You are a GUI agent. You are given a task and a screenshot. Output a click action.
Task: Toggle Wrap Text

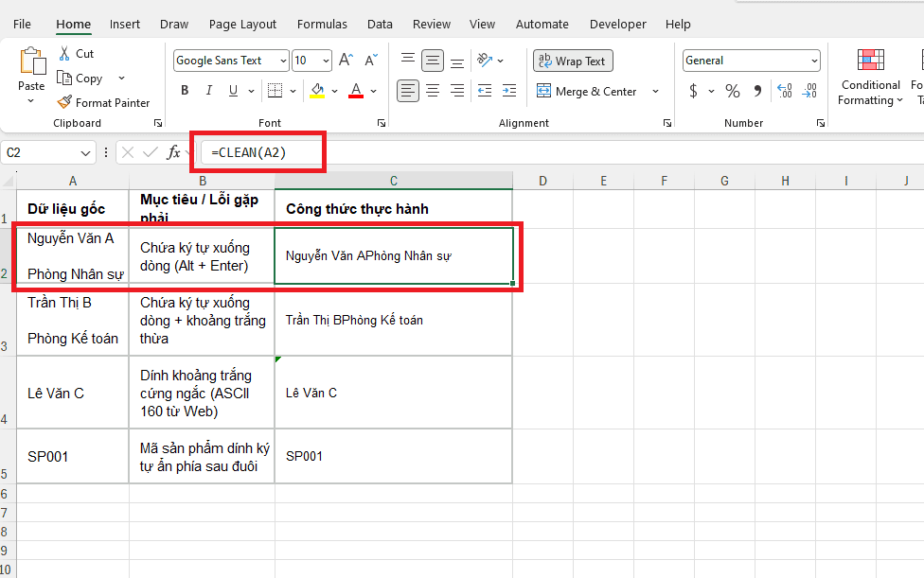pyautogui.click(x=573, y=61)
